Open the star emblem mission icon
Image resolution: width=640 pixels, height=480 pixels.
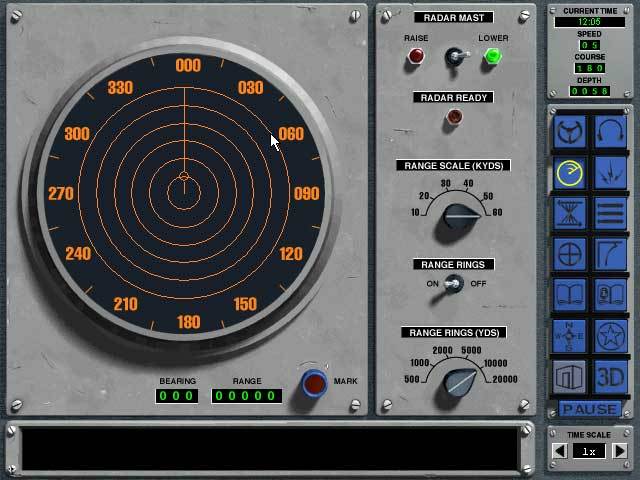[x=610, y=336]
